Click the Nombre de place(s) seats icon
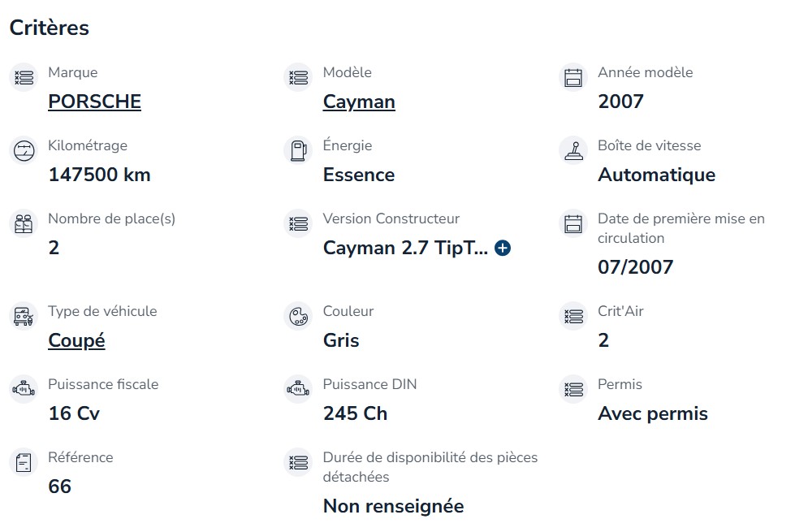Viewport: 795px width, 532px height. point(24,223)
